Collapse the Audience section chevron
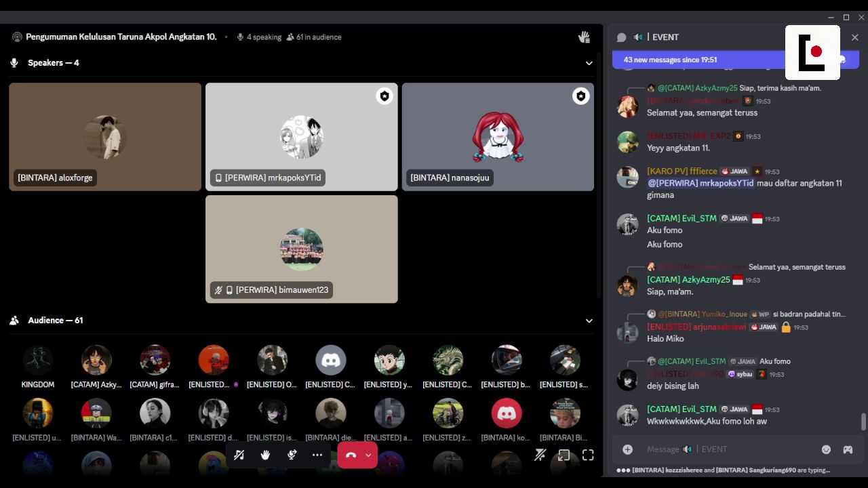Screen dimensions: 868x488 tap(589, 321)
